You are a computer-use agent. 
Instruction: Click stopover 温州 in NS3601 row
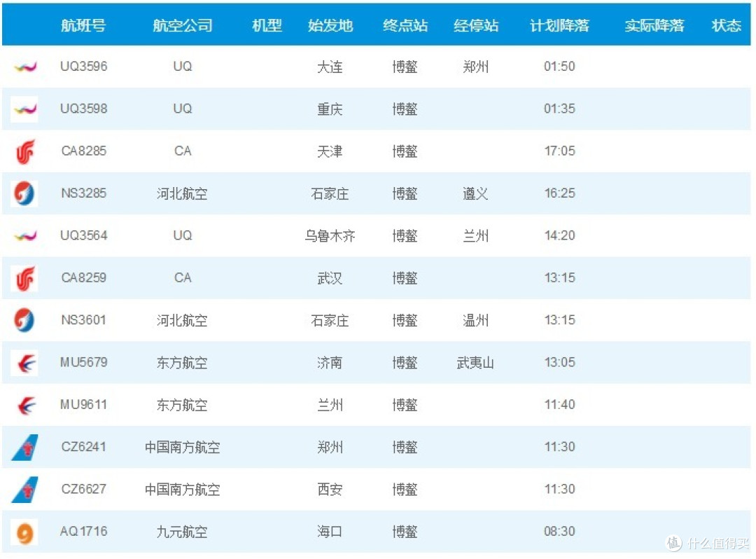tap(475, 321)
